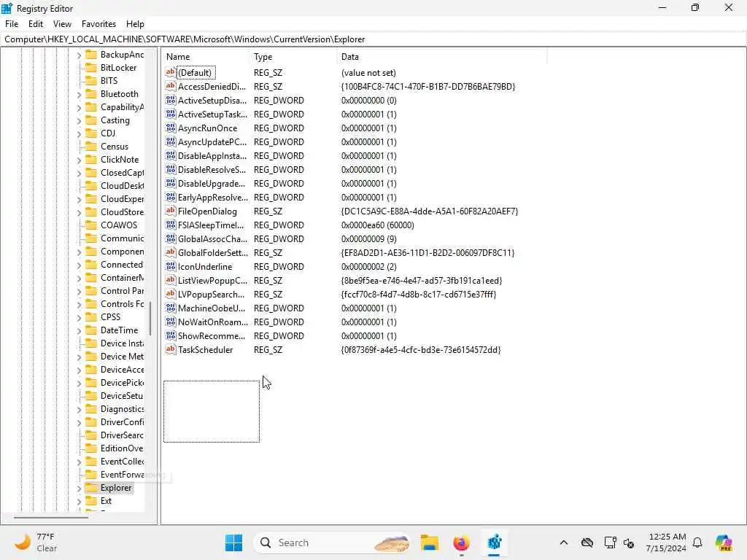
Task: Click the taskbar Search box
Action: [333, 542]
